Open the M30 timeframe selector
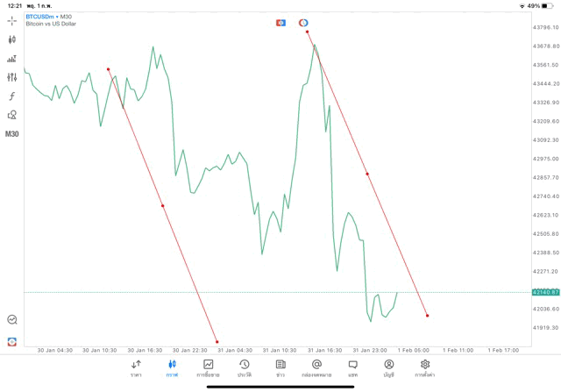This screenshot has height=392, width=561. click(x=12, y=134)
